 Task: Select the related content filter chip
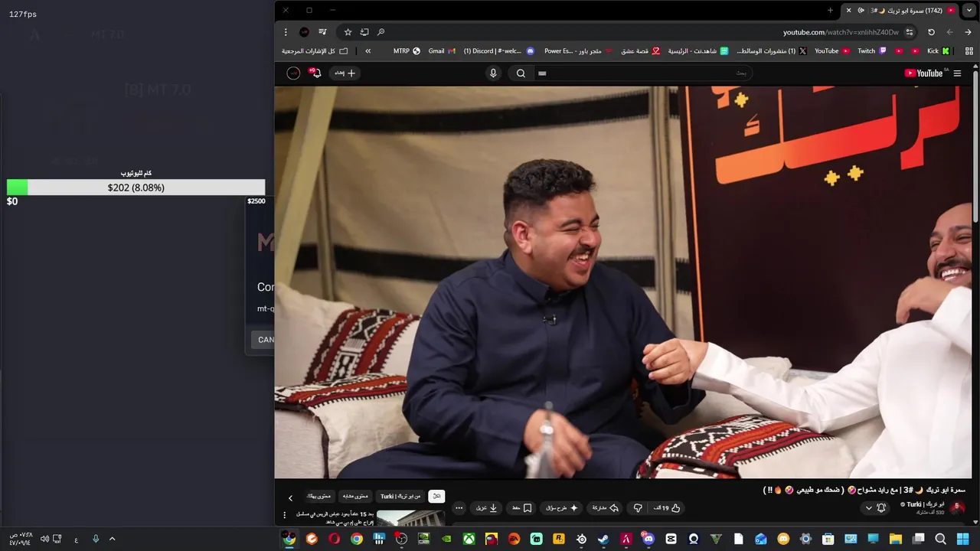tap(355, 497)
